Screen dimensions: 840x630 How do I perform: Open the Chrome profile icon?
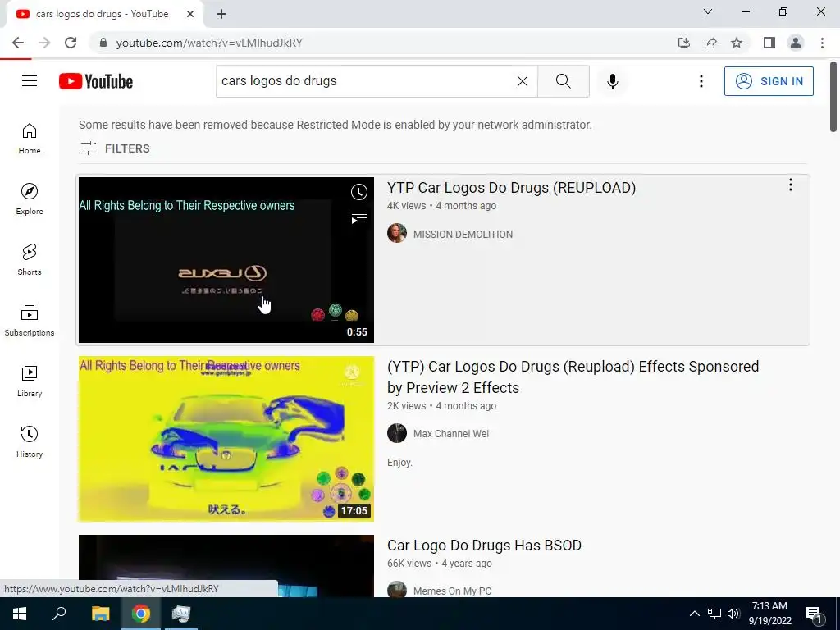[x=796, y=43]
